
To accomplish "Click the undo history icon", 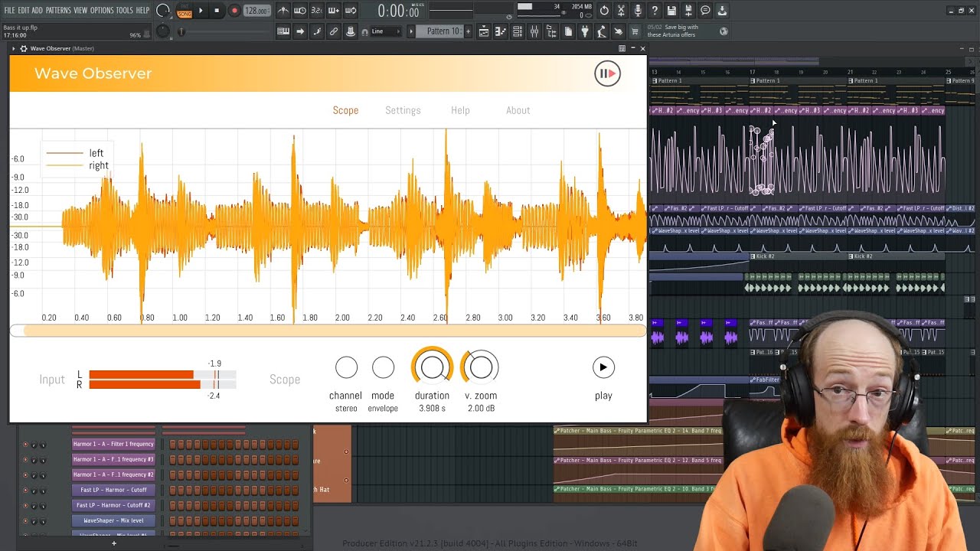I will [x=604, y=11].
